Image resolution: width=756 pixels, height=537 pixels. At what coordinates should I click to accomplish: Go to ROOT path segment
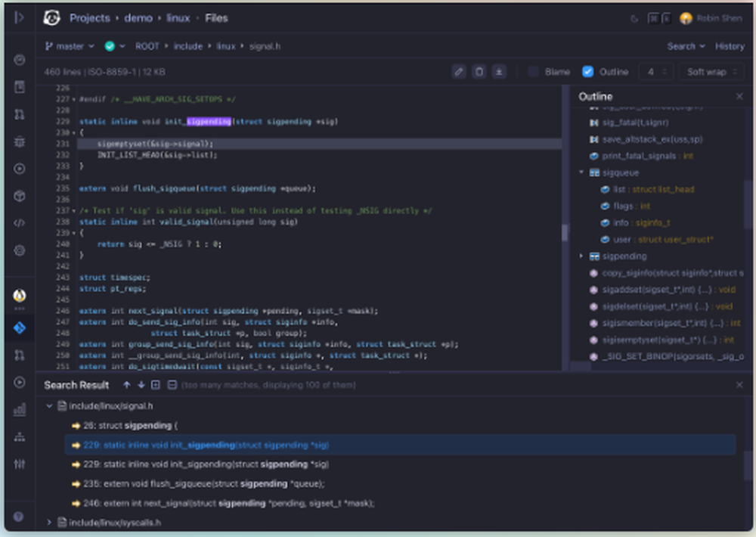click(x=147, y=46)
